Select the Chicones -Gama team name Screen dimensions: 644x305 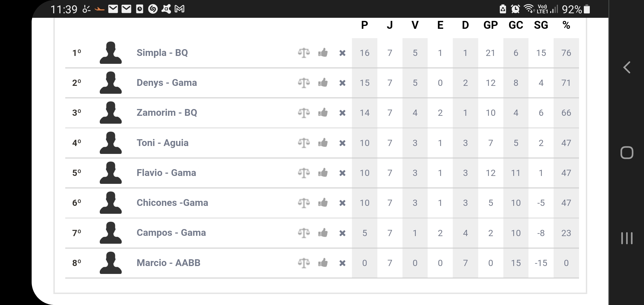pos(172,203)
